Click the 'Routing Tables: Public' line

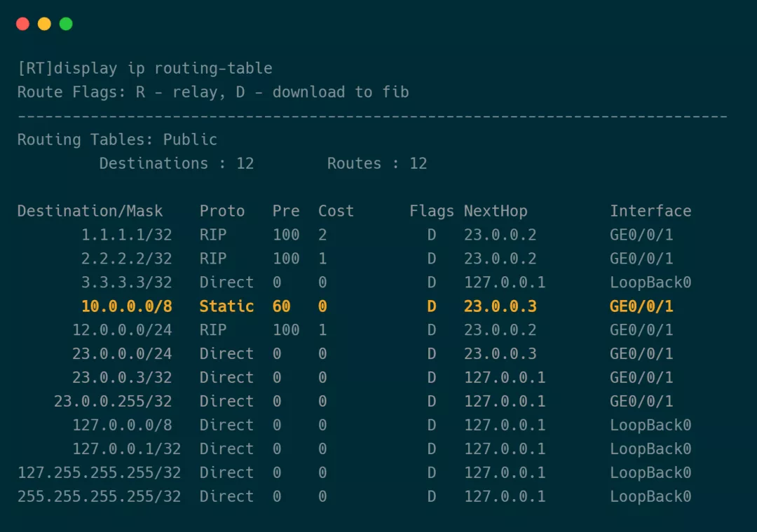point(117,139)
